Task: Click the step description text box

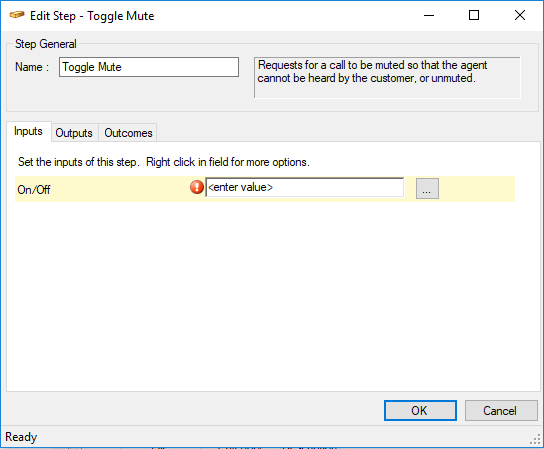Action: point(387,78)
